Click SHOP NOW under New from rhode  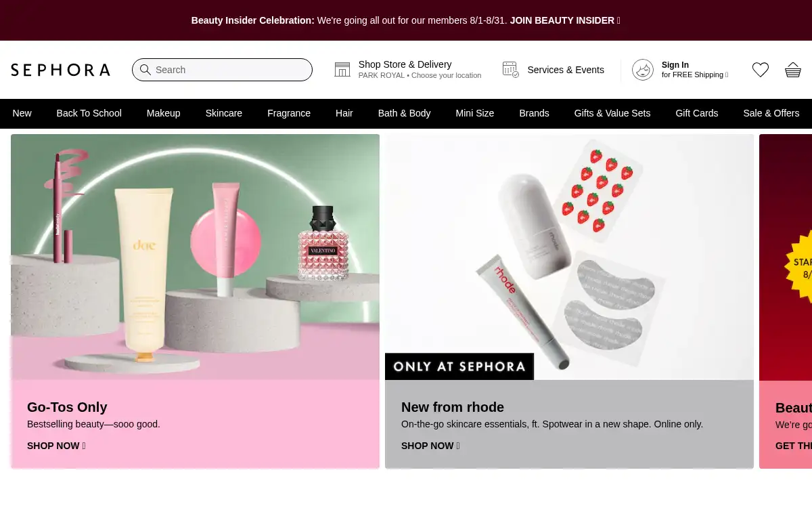click(x=430, y=446)
